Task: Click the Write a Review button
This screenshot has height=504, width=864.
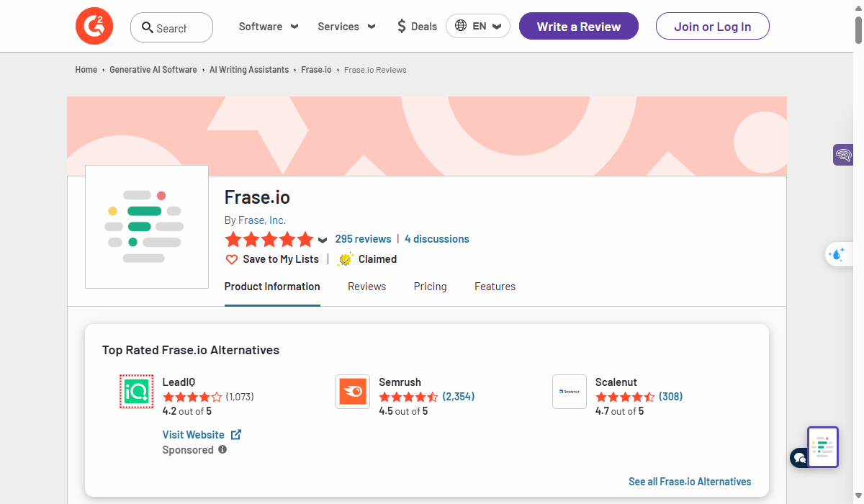Action: [578, 27]
